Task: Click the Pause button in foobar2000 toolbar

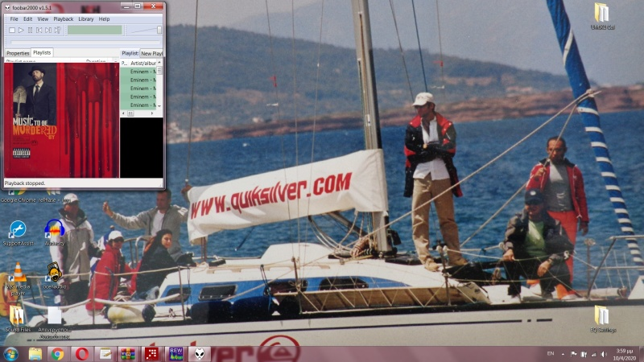Action: 30,30
